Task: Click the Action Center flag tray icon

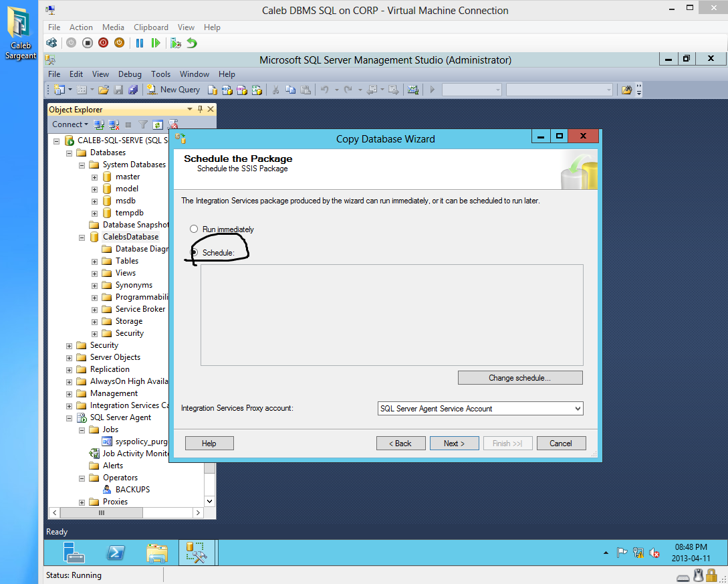Action: (x=622, y=553)
